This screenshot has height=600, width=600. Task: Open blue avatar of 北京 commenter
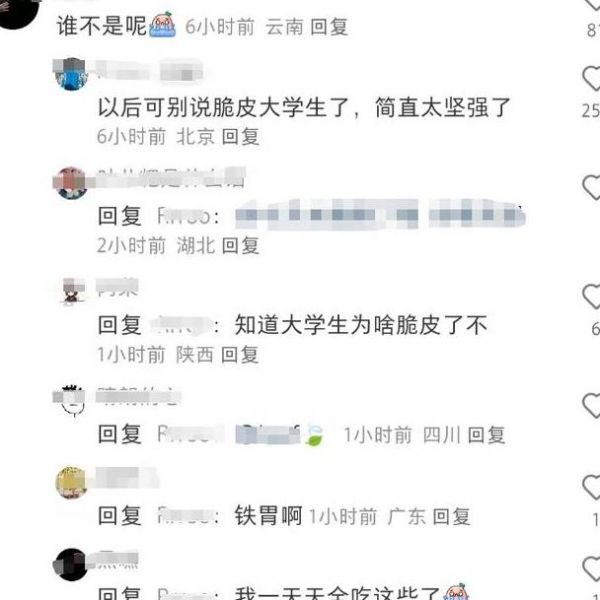pyautogui.click(x=72, y=74)
